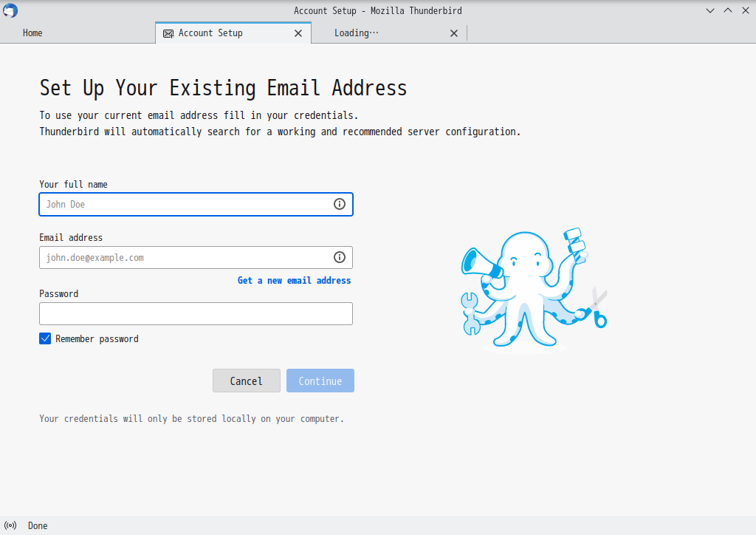Focus the Your full name input field
The width and height of the screenshot is (756, 535).
196,204
